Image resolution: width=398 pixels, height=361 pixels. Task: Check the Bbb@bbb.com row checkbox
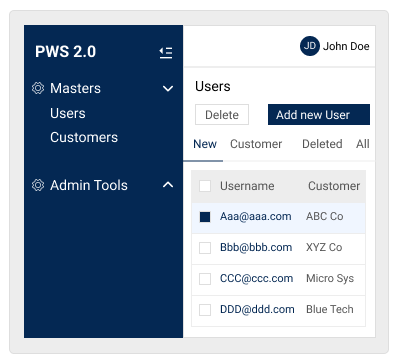(x=205, y=248)
